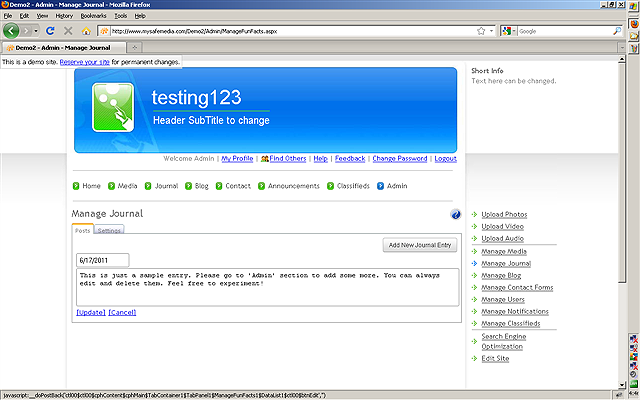Click the Change Password link
The width and height of the screenshot is (640, 400).
[x=399, y=158]
